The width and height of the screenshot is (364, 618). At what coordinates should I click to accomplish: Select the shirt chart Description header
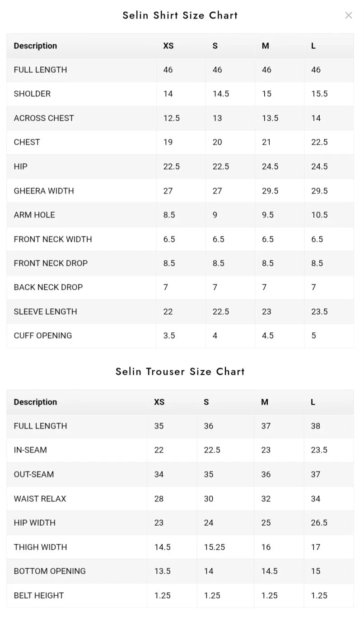point(35,46)
